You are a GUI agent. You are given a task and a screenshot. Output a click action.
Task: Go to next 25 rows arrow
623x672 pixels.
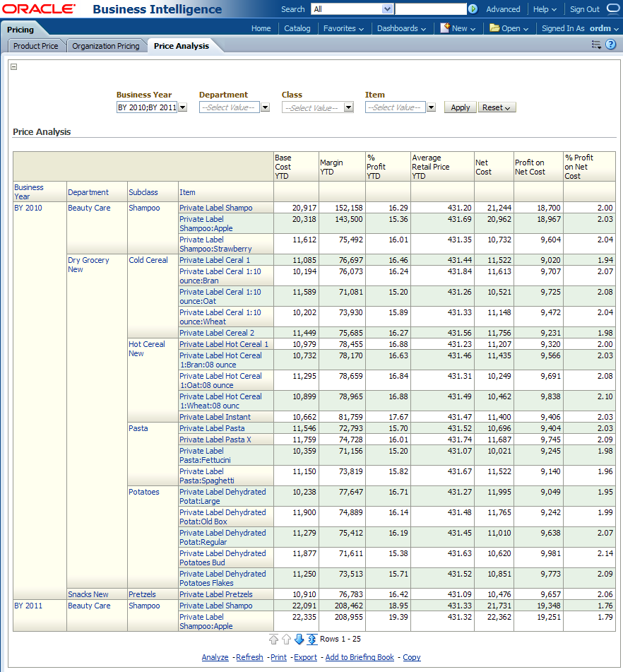tap(299, 639)
